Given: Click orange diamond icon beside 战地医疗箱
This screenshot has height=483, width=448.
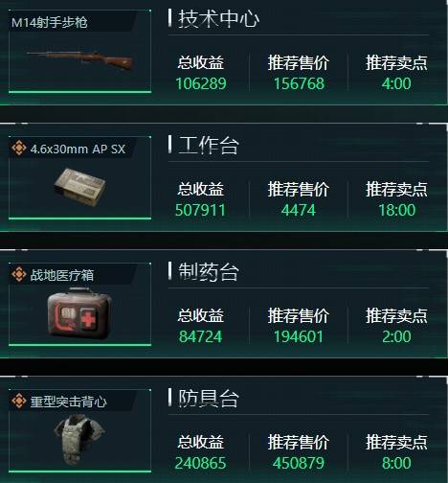Looking at the screenshot, I should pyautogui.click(x=19, y=274).
